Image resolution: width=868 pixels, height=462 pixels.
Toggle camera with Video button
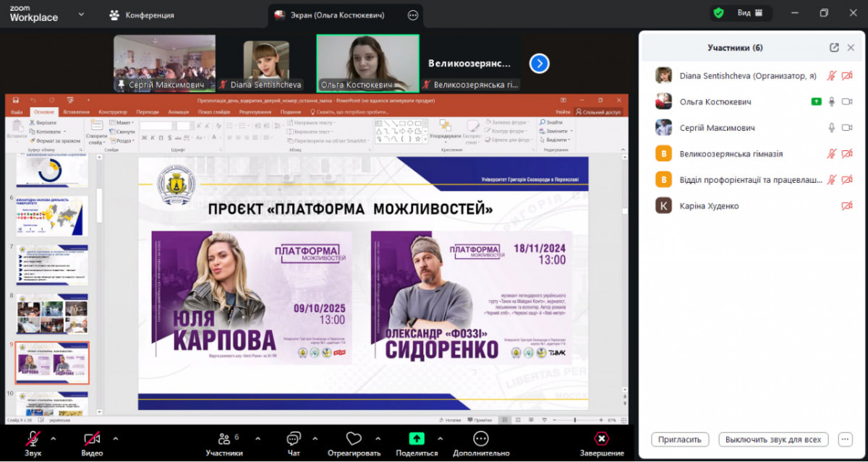pos(92,438)
